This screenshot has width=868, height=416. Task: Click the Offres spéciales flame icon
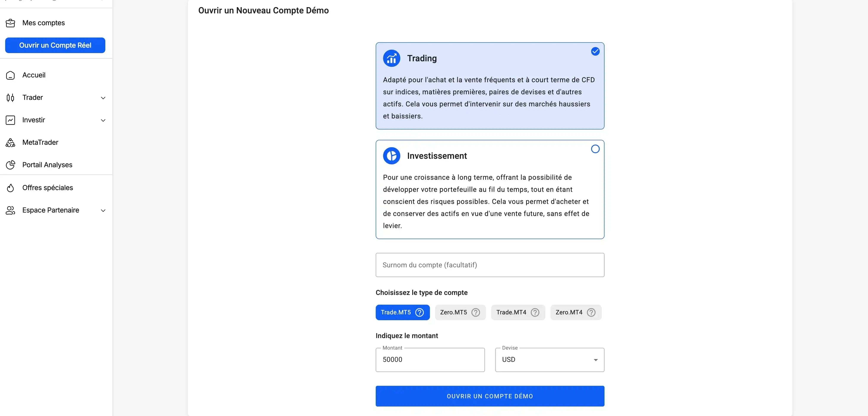pyautogui.click(x=10, y=188)
